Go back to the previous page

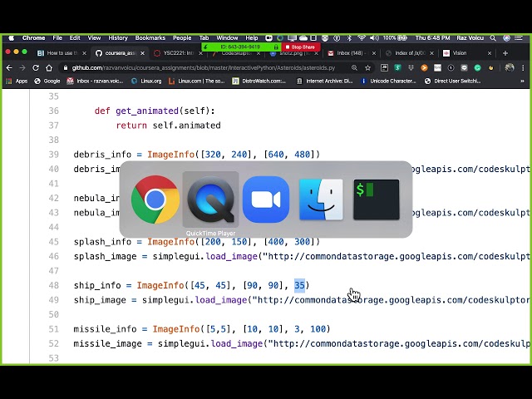(x=9, y=68)
